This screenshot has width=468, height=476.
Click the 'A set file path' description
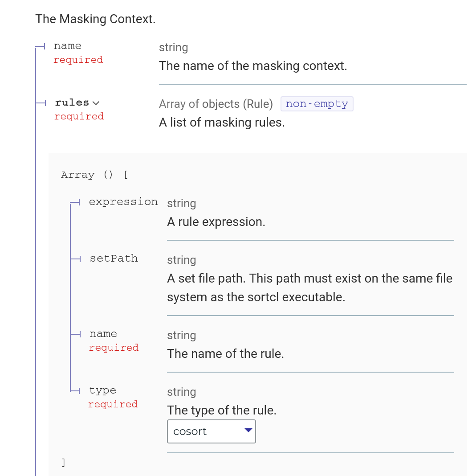[x=309, y=288]
